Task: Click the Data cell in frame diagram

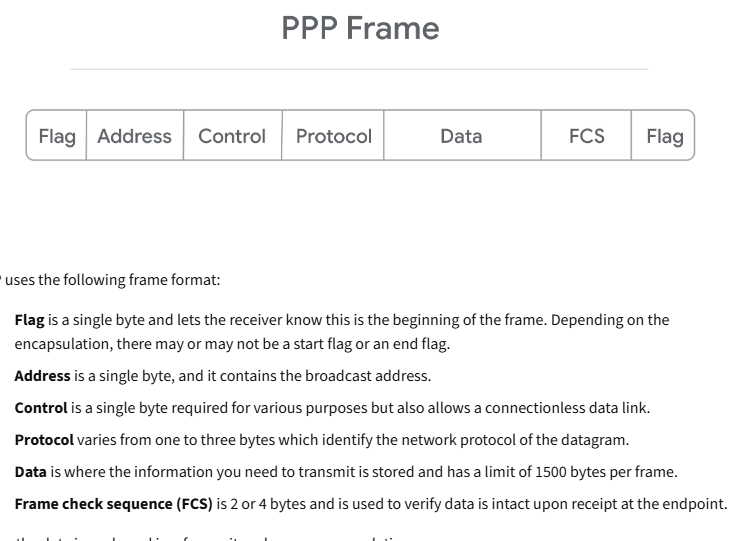Action: [x=462, y=136]
